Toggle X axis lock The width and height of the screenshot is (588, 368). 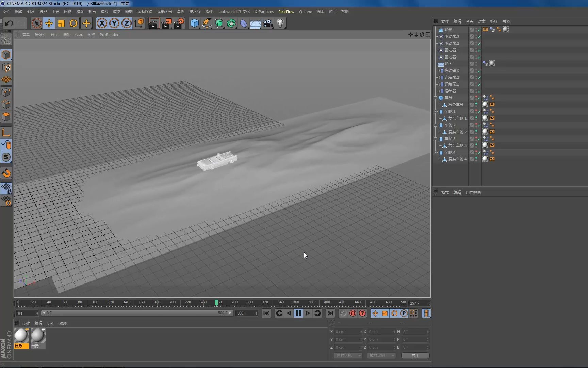coord(102,23)
